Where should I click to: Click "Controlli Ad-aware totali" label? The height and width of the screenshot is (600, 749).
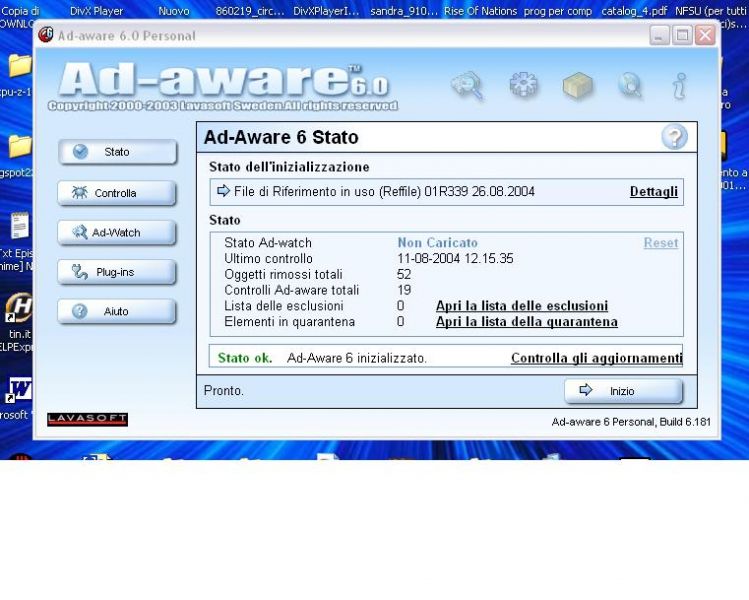pyautogui.click(x=291, y=290)
